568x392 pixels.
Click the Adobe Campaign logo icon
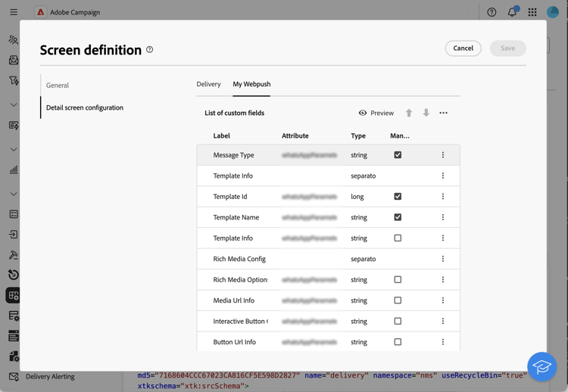coord(41,12)
